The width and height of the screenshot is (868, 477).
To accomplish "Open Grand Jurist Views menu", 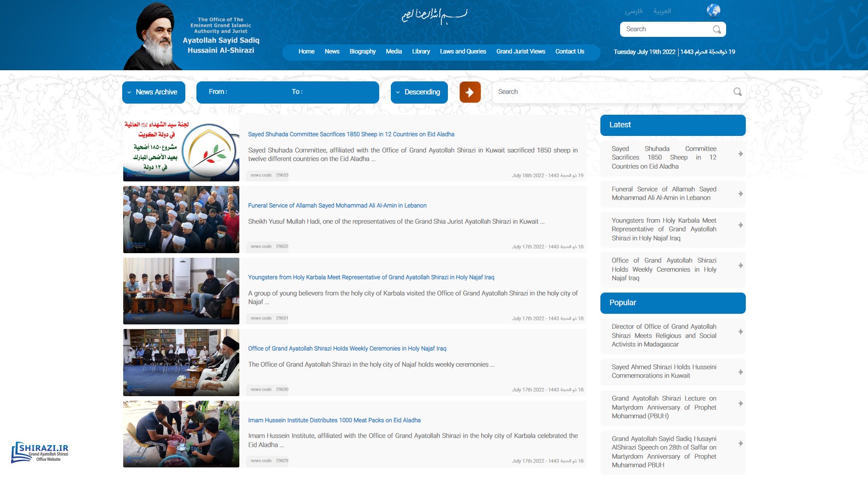I will click(520, 52).
